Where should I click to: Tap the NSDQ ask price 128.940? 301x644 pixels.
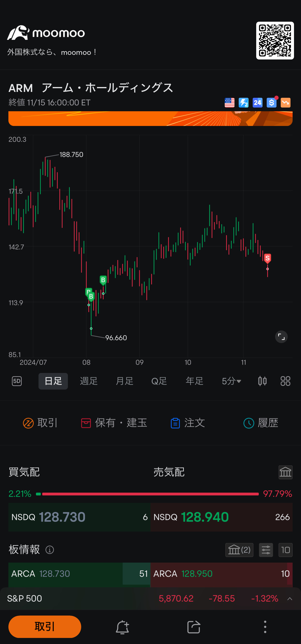(x=205, y=517)
